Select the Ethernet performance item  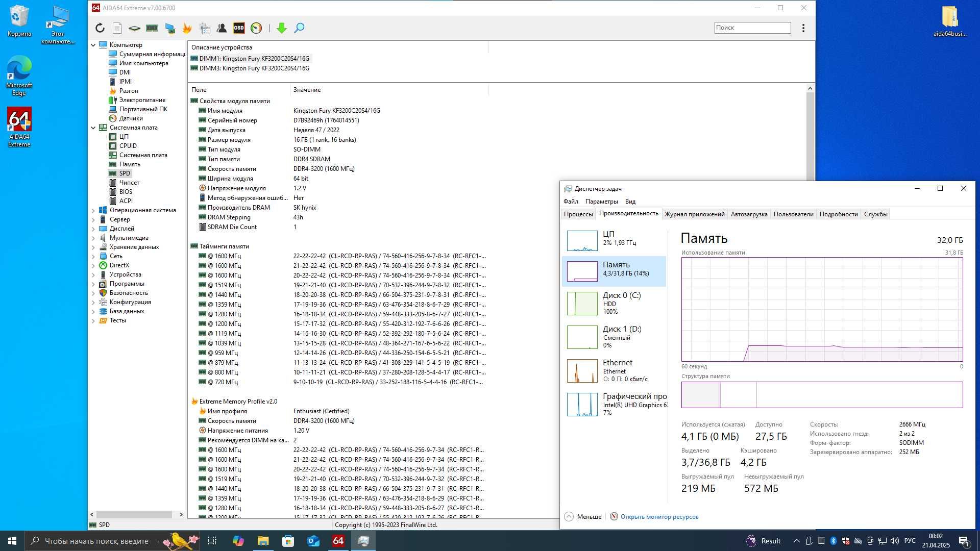tap(614, 371)
